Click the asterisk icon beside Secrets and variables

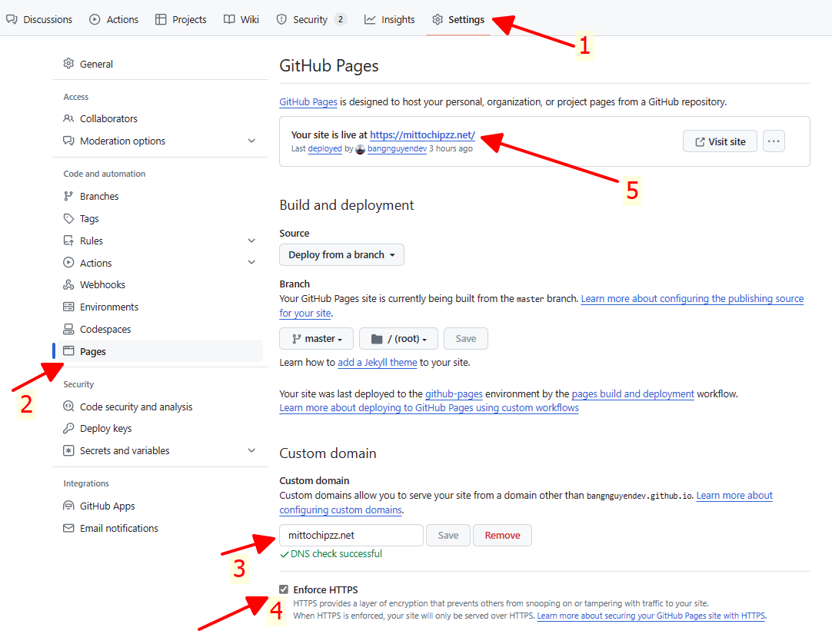[68, 450]
